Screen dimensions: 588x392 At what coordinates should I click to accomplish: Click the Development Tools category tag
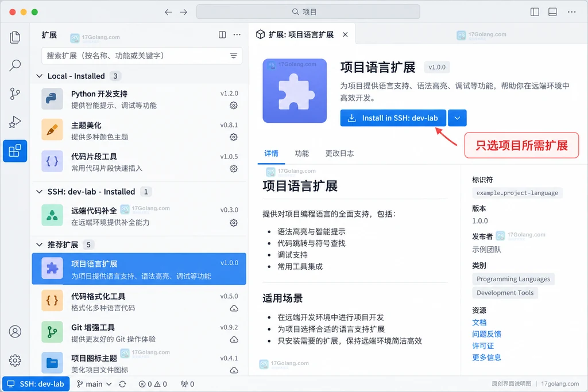[x=505, y=293]
